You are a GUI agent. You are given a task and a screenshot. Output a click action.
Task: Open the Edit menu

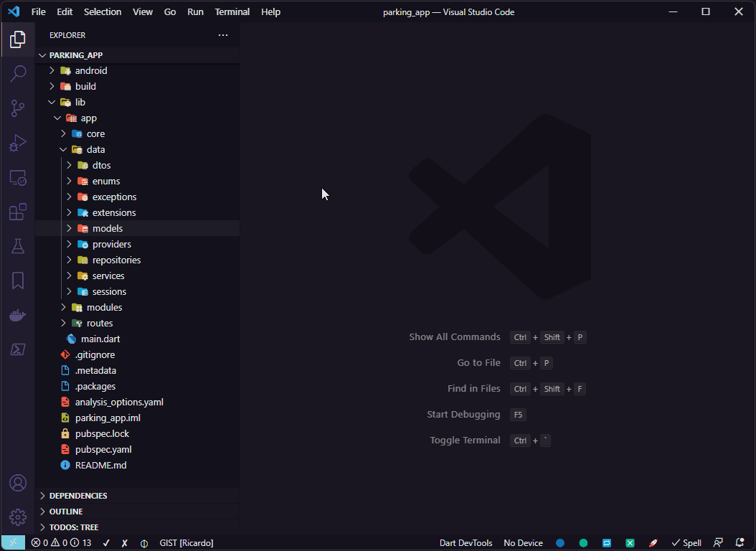click(x=65, y=11)
